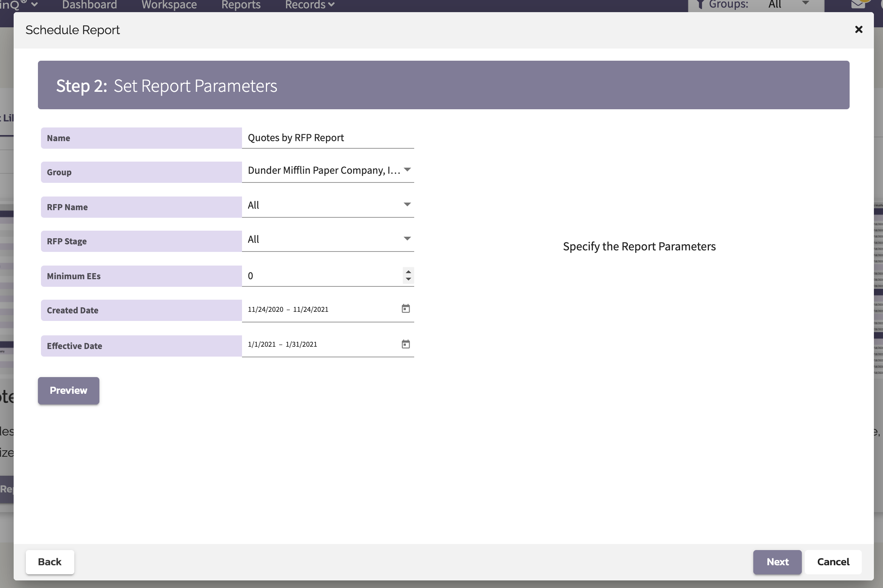Screen dimensions: 883x588
Task: Open the Effective Date calendar picker
Action: (405, 344)
